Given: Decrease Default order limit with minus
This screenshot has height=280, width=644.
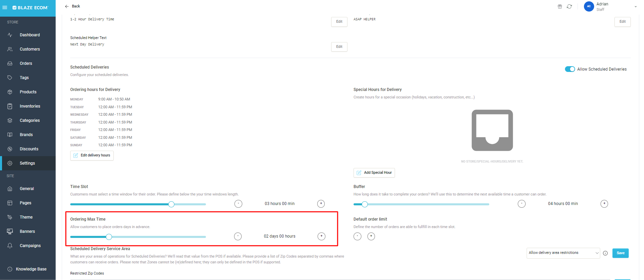Looking at the screenshot, I should pyautogui.click(x=358, y=236).
